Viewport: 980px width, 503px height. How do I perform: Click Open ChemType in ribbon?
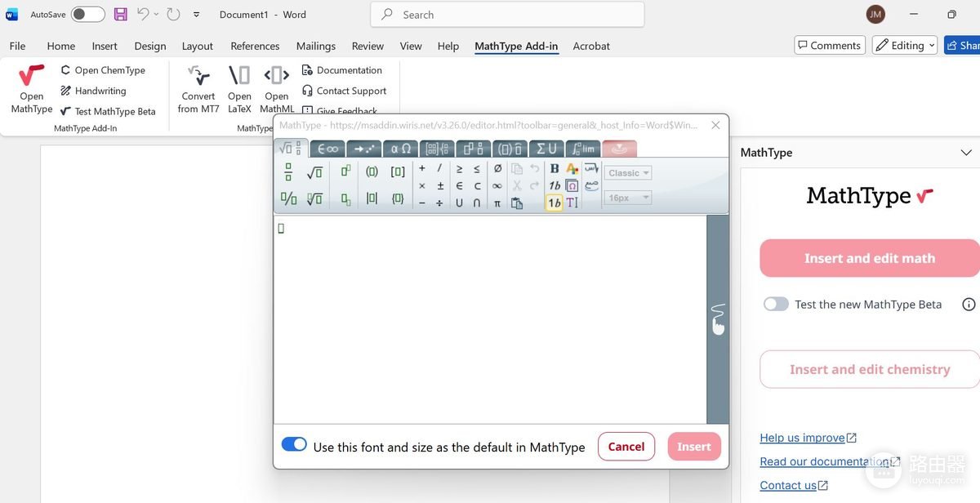(x=102, y=70)
